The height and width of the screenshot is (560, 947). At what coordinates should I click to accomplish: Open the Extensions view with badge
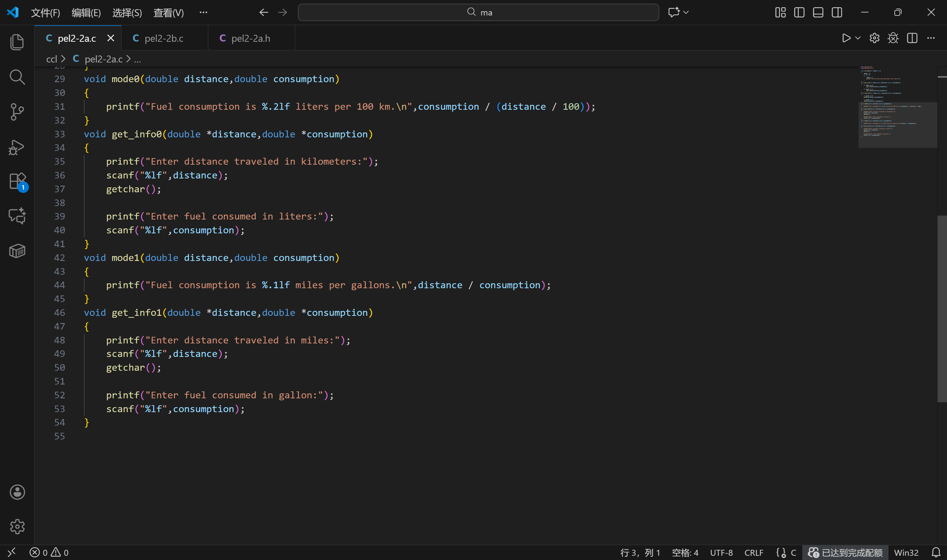17,181
